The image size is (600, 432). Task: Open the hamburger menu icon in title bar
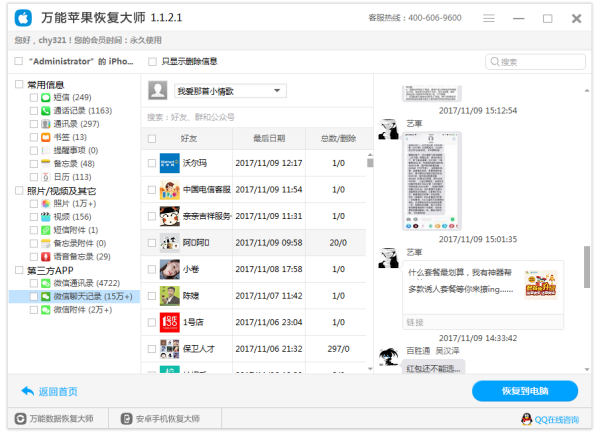click(x=489, y=18)
